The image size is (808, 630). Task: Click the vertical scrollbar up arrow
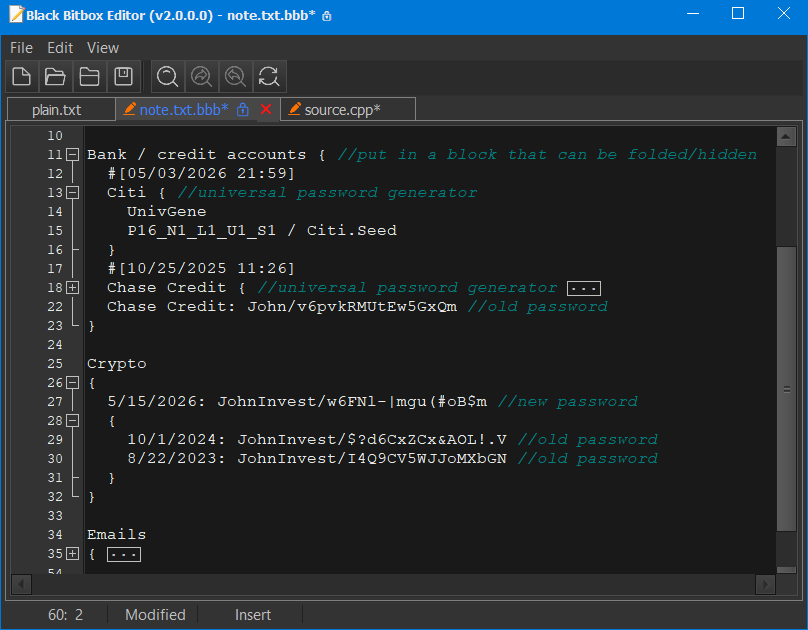(786, 137)
